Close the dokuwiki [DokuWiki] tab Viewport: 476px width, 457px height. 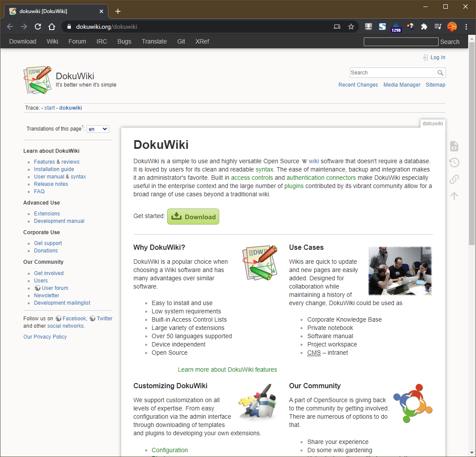pyautogui.click(x=101, y=12)
